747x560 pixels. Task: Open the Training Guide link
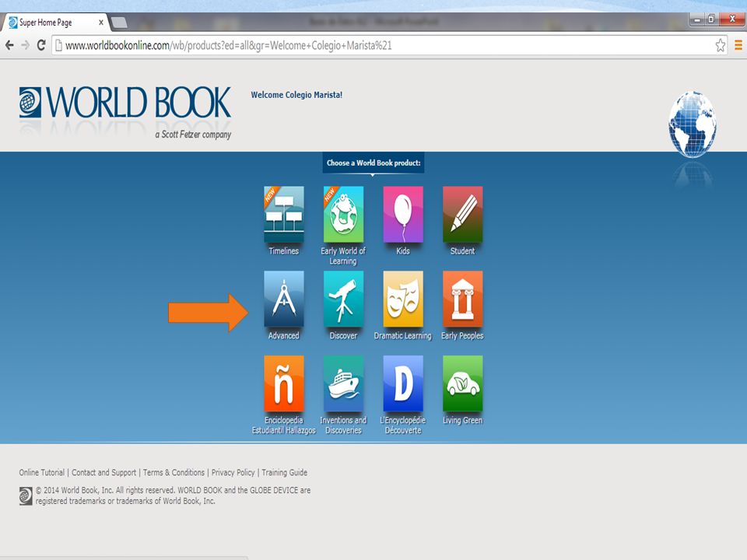pos(285,472)
